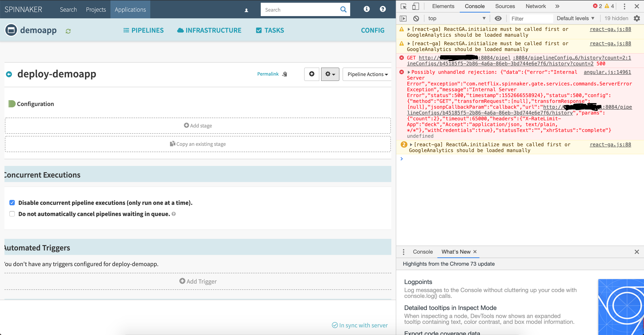Enable do not automatically cancel pipelines waiting

coord(12,214)
